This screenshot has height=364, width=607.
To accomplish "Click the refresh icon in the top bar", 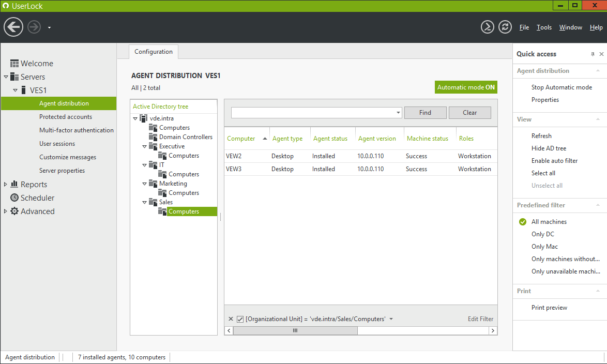I will pyautogui.click(x=505, y=27).
